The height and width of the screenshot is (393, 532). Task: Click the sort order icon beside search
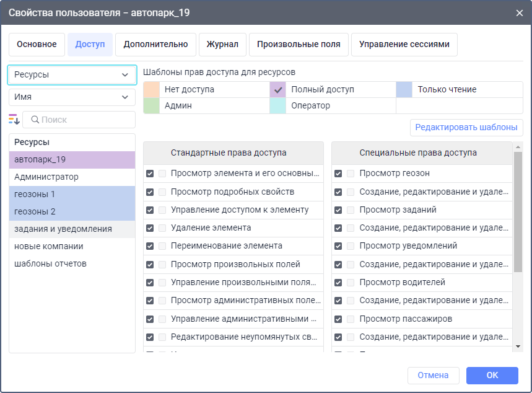(14, 119)
